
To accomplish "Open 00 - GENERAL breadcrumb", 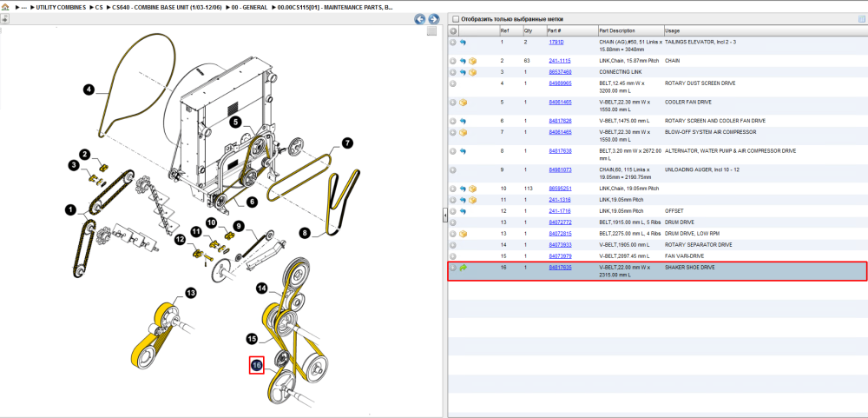I will (249, 8).
